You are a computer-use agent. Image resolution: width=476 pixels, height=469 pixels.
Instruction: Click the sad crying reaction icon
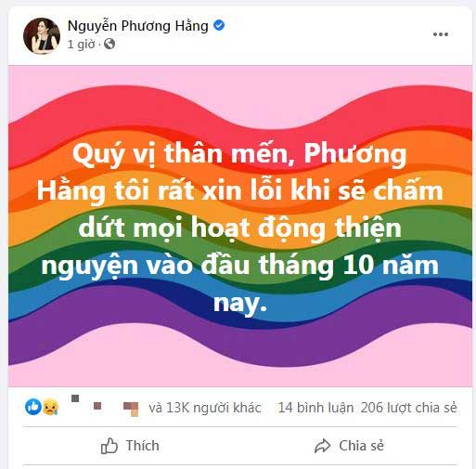pyautogui.click(x=50, y=407)
